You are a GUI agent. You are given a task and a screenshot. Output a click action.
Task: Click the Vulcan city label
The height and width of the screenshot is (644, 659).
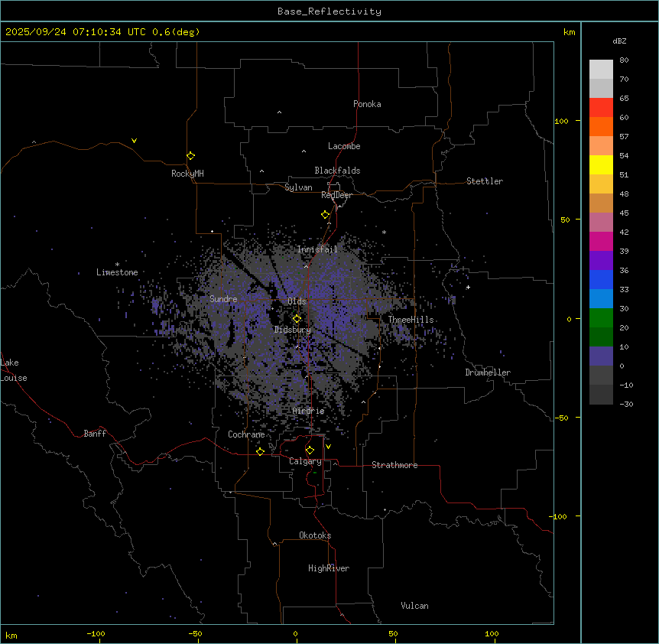click(414, 606)
